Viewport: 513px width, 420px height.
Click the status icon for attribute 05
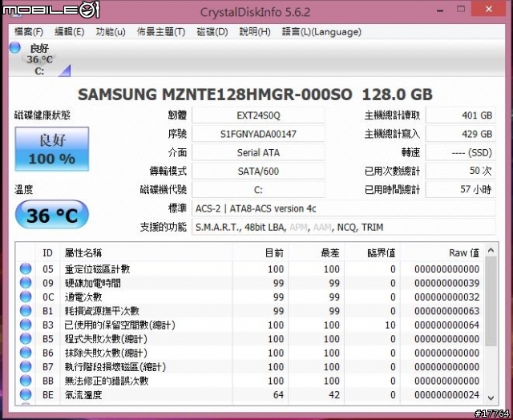coord(26,269)
